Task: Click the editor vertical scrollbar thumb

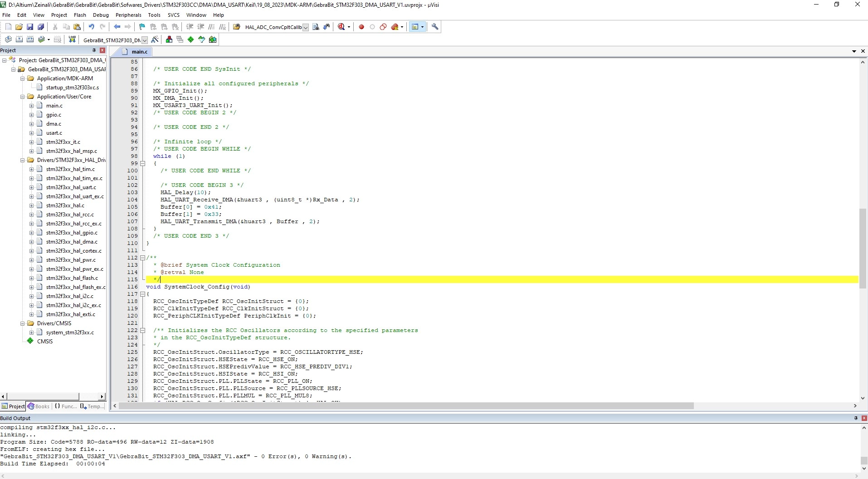Action: 863,249
